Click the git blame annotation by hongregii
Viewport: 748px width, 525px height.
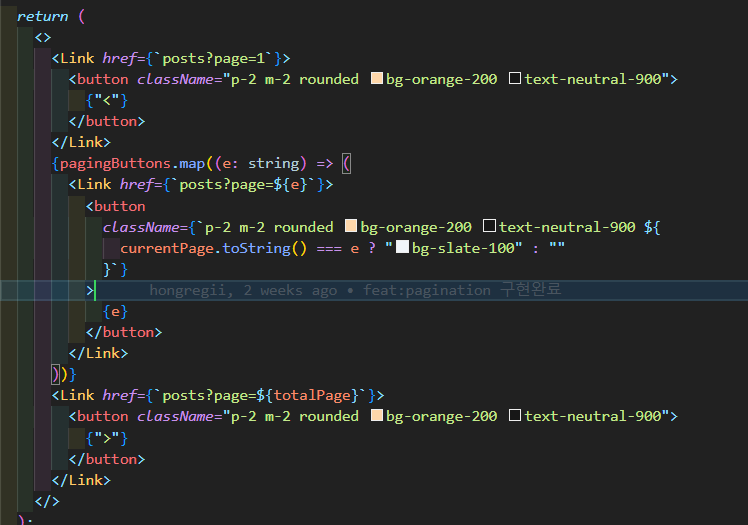tap(355, 290)
